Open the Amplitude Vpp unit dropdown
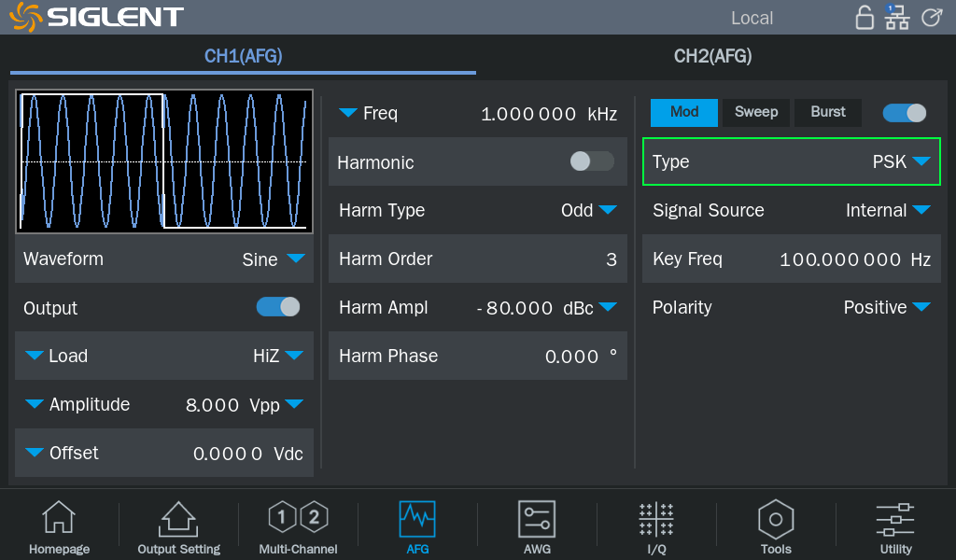The height and width of the screenshot is (560, 956). pos(294,404)
